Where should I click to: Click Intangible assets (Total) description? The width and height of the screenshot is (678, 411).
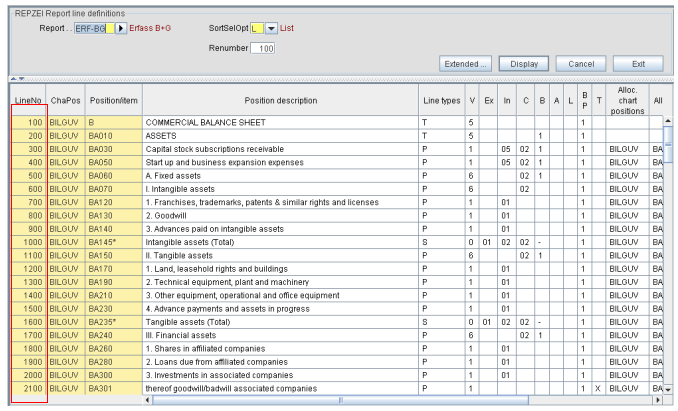tap(281, 242)
